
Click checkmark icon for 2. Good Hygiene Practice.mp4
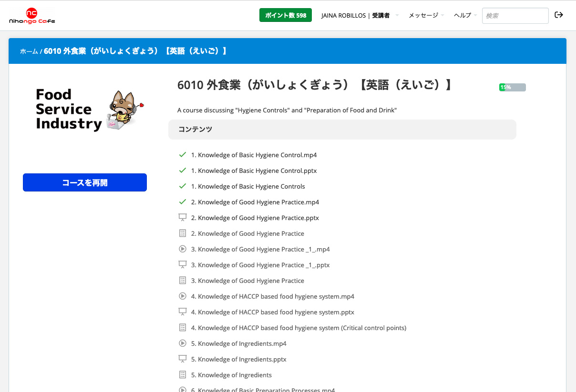(182, 202)
